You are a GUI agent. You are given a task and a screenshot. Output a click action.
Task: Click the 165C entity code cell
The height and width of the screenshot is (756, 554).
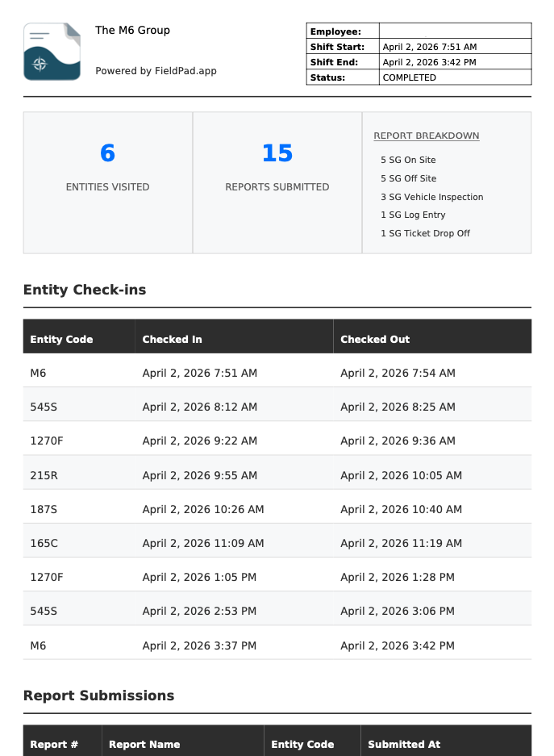point(44,544)
